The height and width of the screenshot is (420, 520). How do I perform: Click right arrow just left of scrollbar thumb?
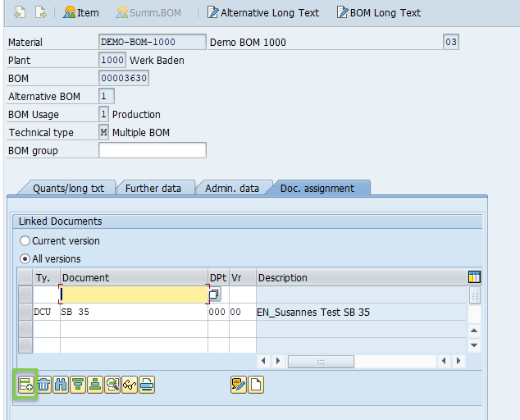(278, 361)
